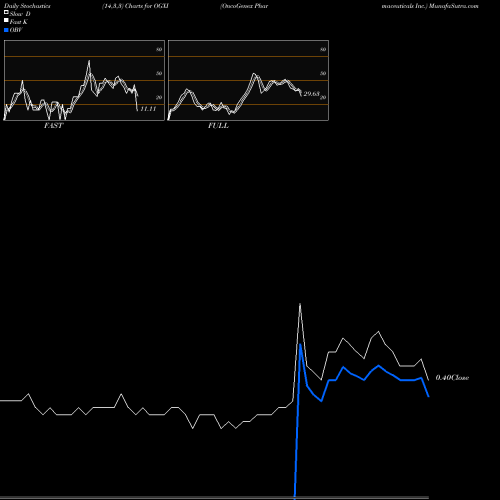This screenshot has height=500, width=500.
Task: Select the FULL stochastic chart label
Action: click(x=218, y=126)
